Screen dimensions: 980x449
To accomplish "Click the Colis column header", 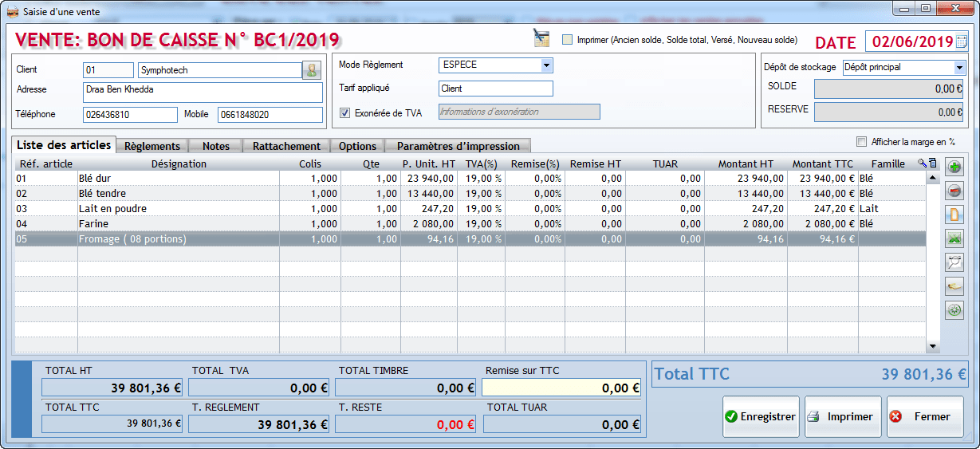I will pos(310,164).
